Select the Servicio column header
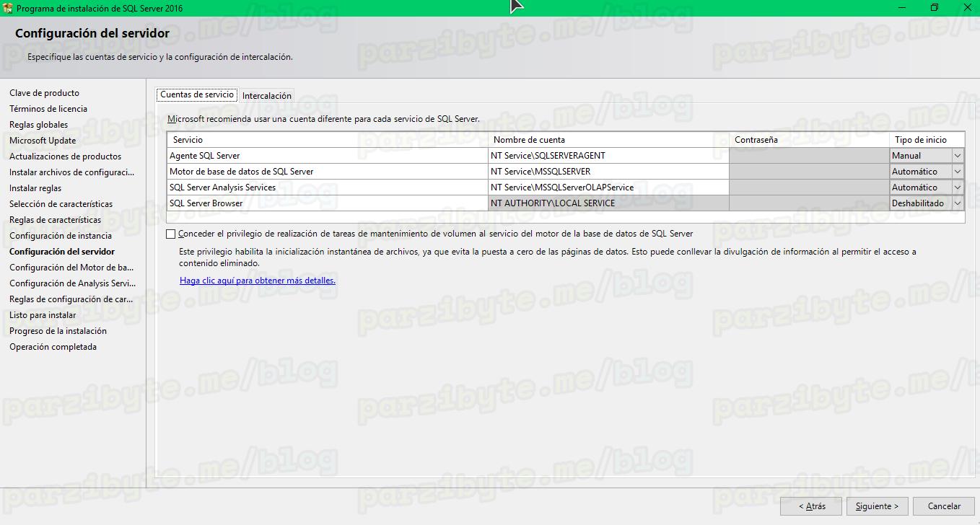 (328, 140)
